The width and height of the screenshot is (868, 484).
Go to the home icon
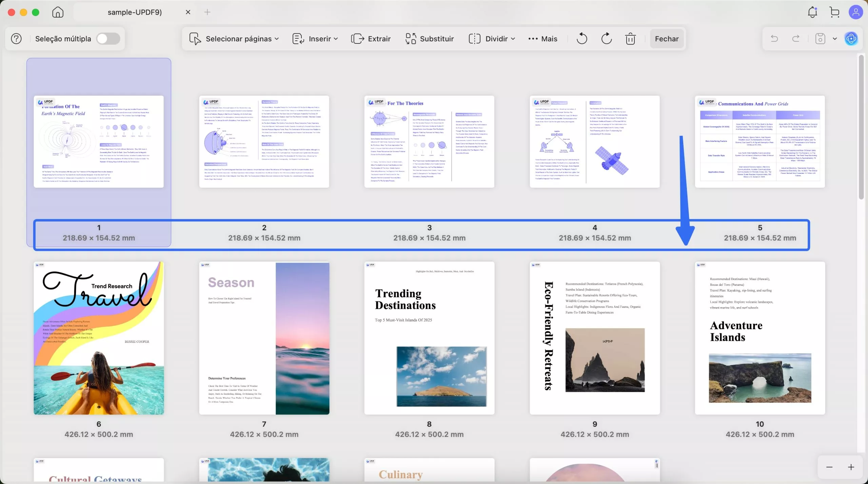pyautogui.click(x=58, y=12)
